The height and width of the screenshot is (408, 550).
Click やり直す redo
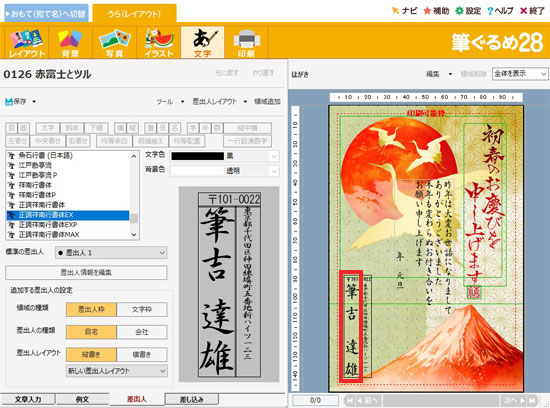[263, 73]
